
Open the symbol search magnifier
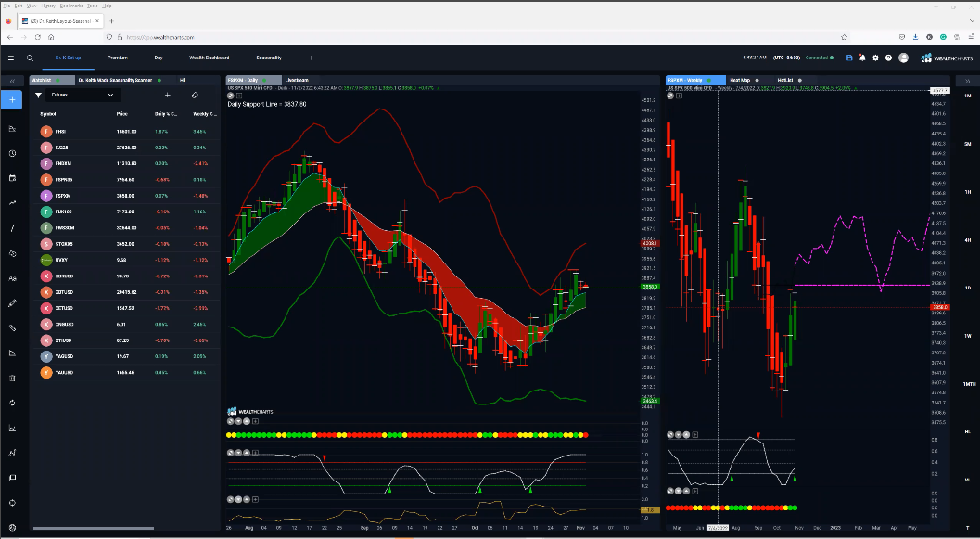(30, 58)
